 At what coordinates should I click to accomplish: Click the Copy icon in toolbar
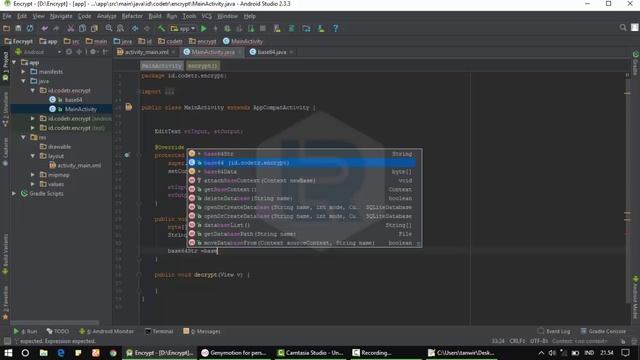[82, 29]
